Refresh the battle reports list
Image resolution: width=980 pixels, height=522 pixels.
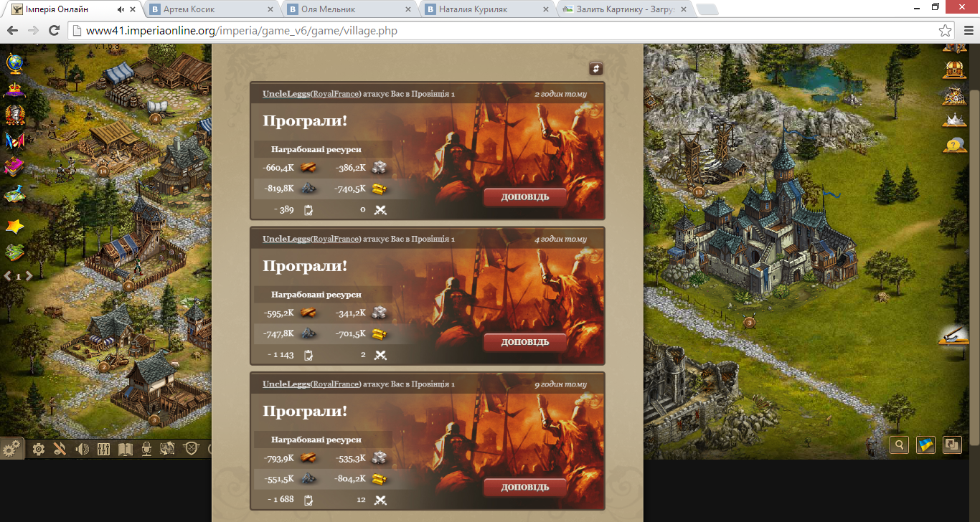[x=596, y=68]
